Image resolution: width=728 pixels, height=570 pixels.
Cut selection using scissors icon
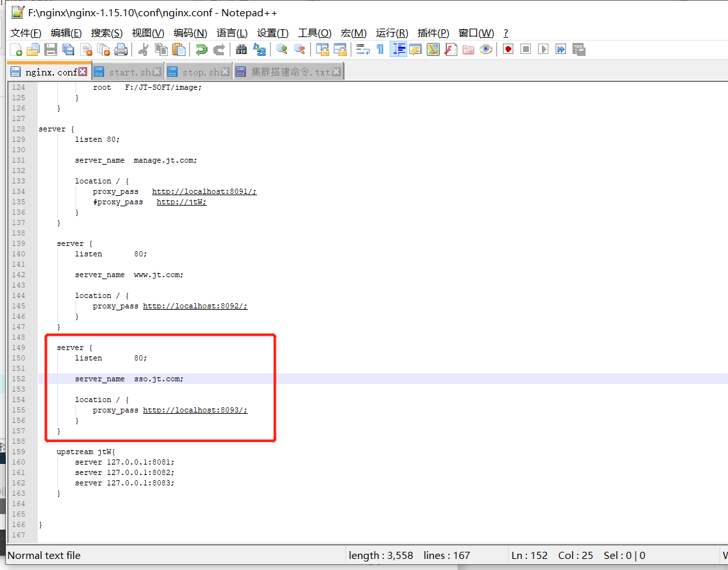144,49
